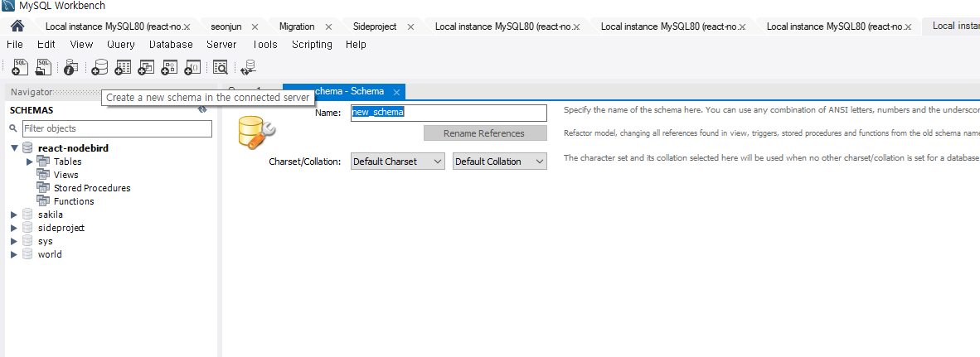
Task: Select the world schema name
Action: click(50, 254)
